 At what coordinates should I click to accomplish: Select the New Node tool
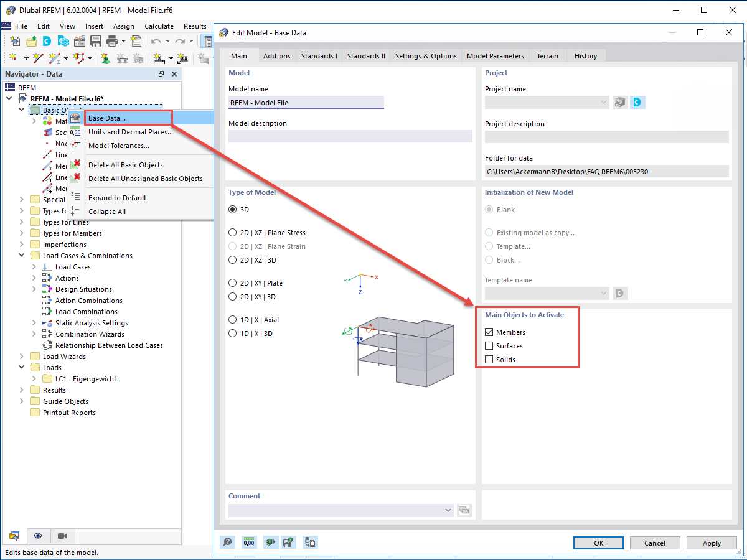click(x=14, y=58)
